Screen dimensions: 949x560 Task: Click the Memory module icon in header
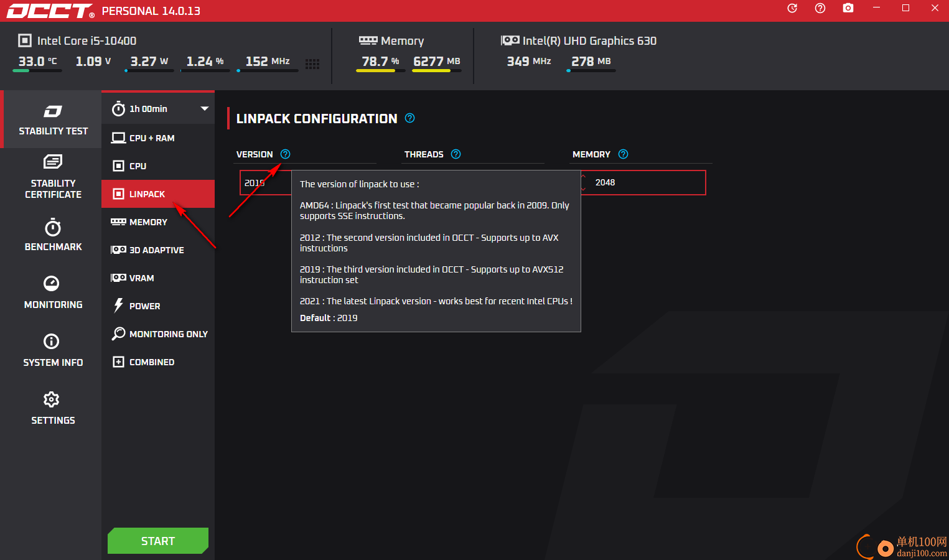coord(368,40)
